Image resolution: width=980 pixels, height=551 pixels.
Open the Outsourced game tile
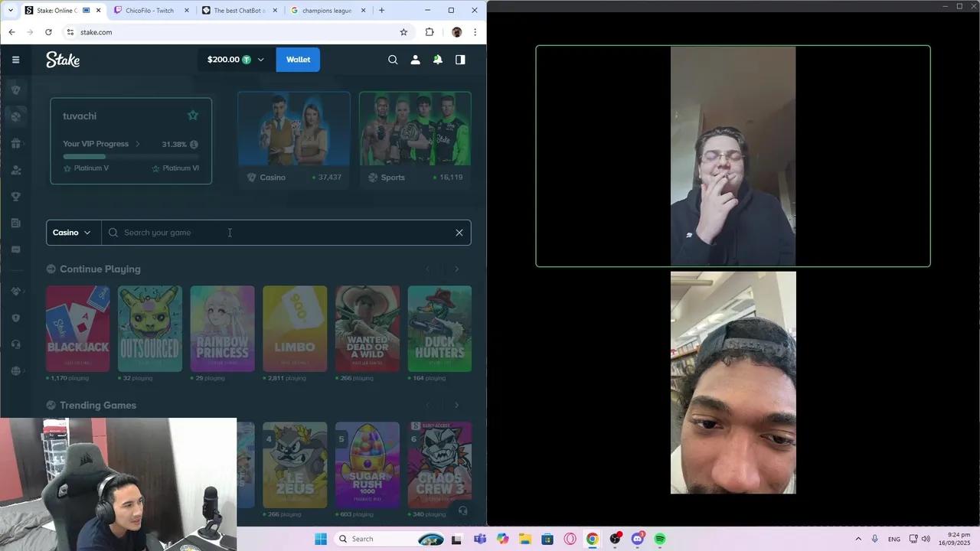(150, 328)
